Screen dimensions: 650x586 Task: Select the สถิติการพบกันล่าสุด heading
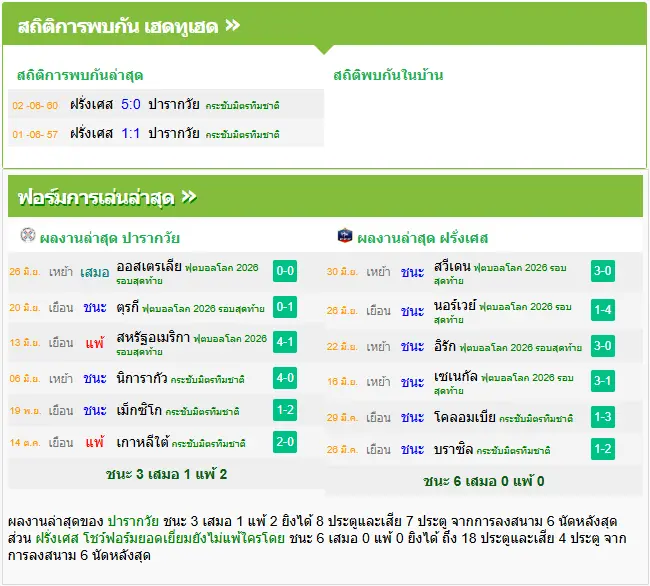point(80,75)
